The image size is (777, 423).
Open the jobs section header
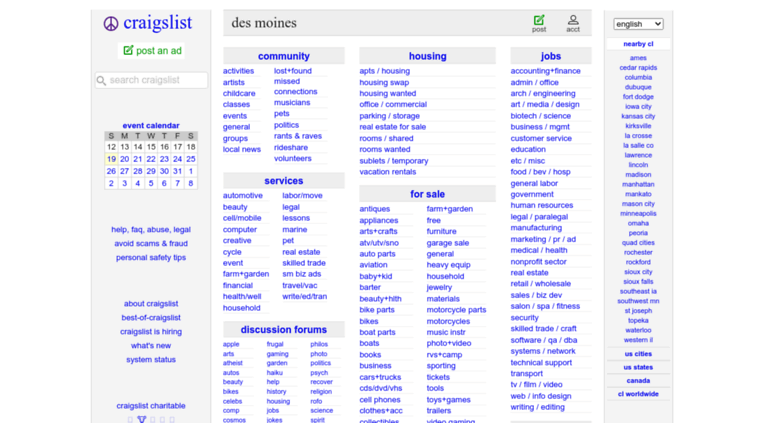551,56
